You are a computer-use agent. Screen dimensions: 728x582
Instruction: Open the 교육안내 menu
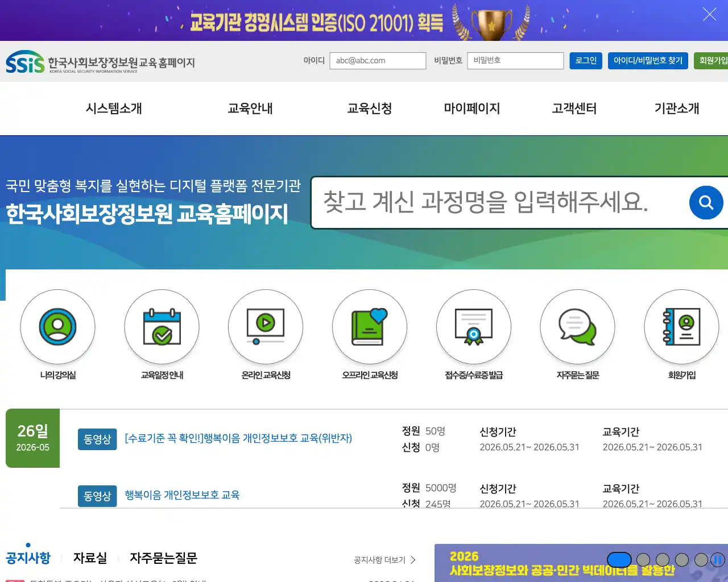coord(250,108)
